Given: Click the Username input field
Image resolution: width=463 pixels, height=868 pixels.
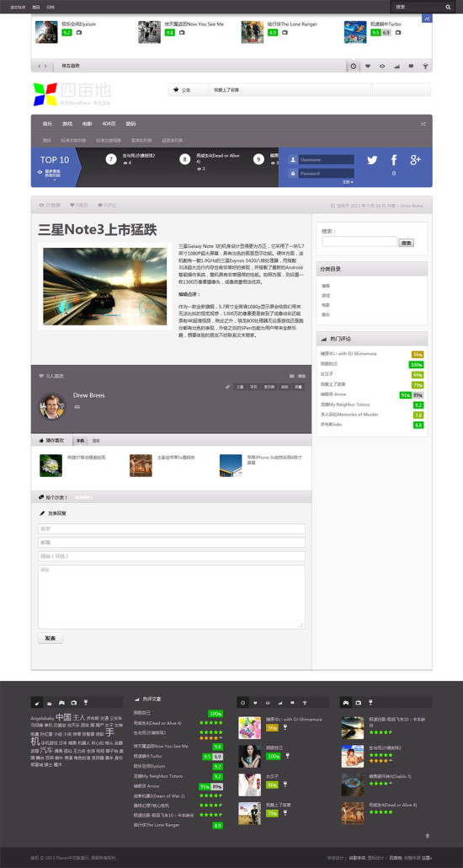Looking at the screenshot, I should pos(327,159).
